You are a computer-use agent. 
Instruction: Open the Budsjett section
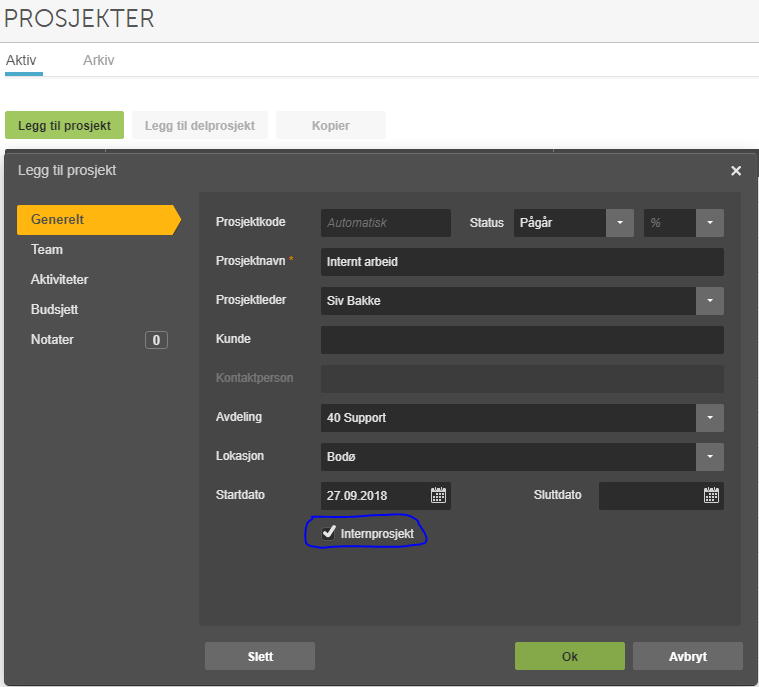pyautogui.click(x=54, y=309)
